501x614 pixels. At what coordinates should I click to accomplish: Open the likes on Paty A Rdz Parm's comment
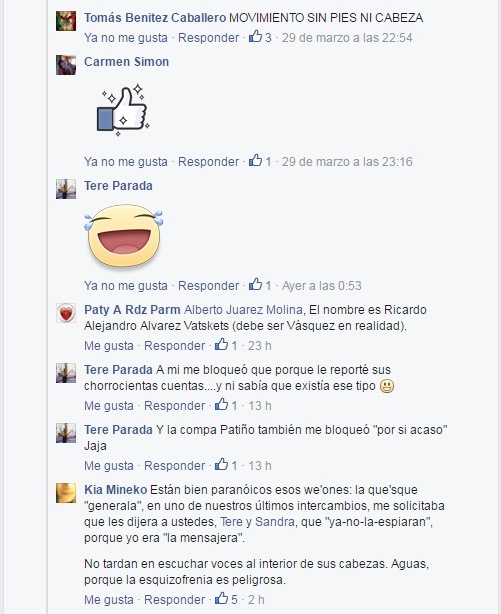[226, 345]
